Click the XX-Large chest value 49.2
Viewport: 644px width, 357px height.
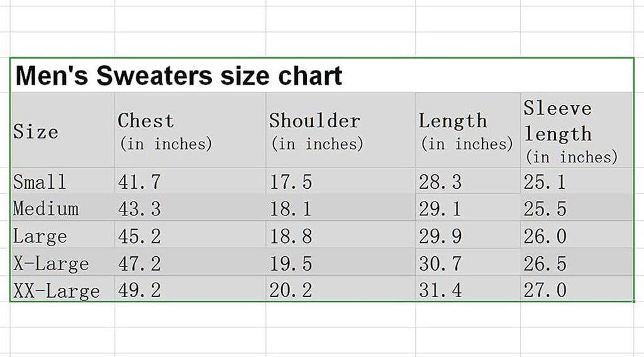140,290
